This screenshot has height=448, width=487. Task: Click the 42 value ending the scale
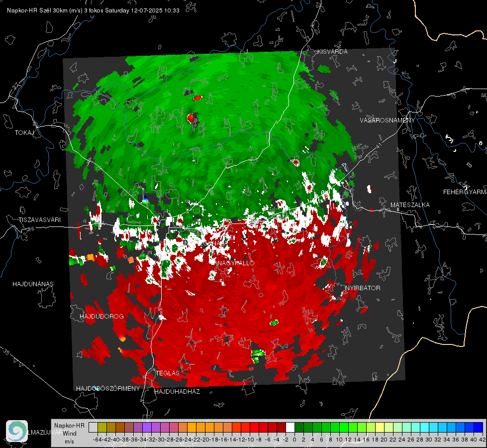pyautogui.click(x=483, y=440)
